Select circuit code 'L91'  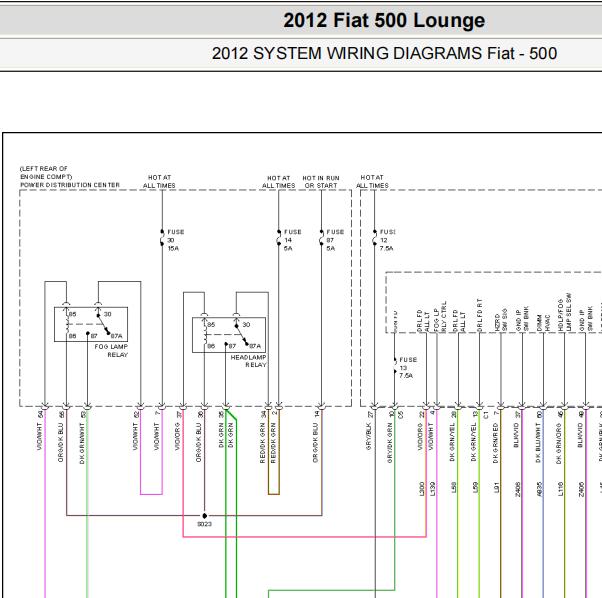click(496, 488)
